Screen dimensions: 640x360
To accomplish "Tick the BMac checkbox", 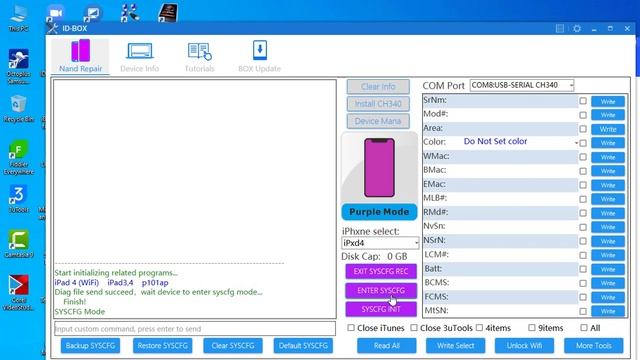I will tap(583, 171).
